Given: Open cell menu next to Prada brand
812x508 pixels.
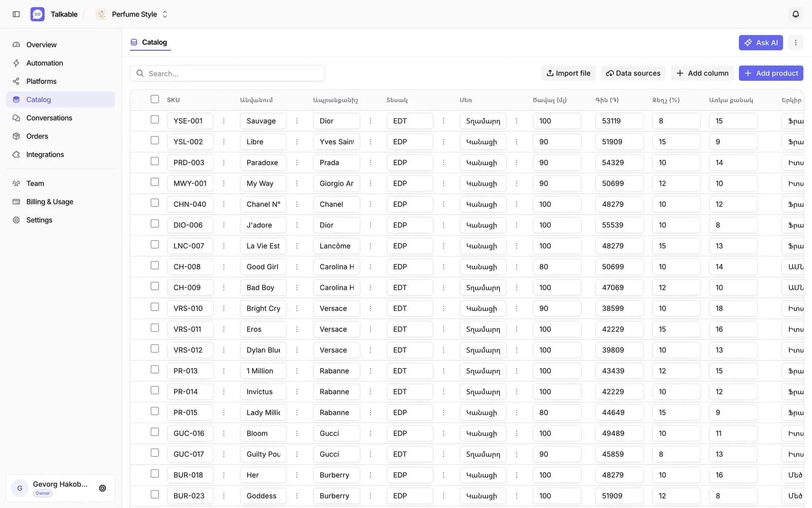Looking at the screenshot, I should click(370, 163).
